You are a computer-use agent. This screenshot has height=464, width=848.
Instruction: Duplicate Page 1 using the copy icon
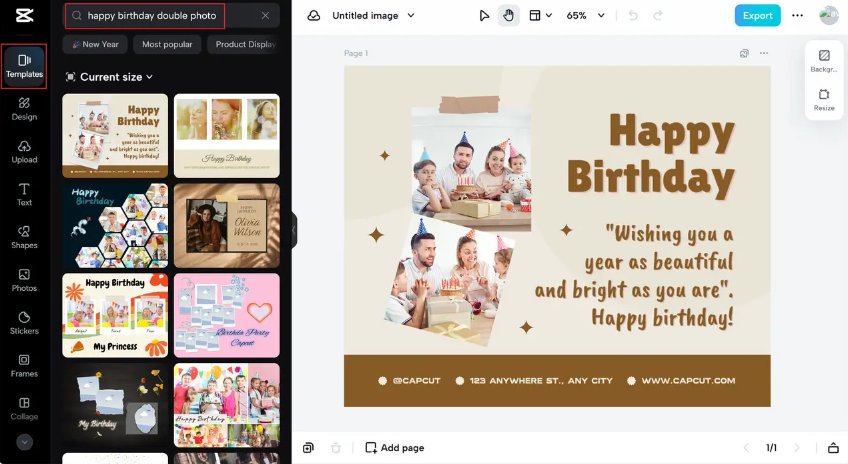pyautogui.click(x=744, y=53)
